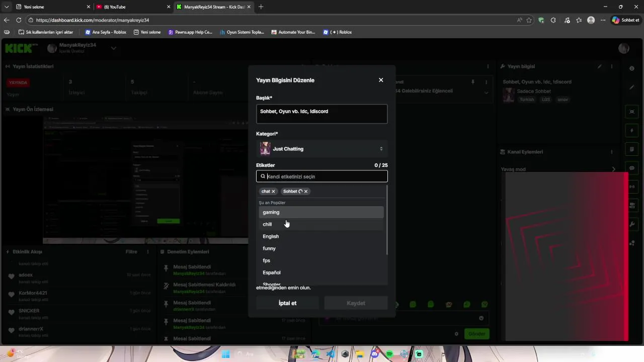The image size is (644, 362).
Task: Open Spotify from the taskbar
Action: (x=389, y=354)
